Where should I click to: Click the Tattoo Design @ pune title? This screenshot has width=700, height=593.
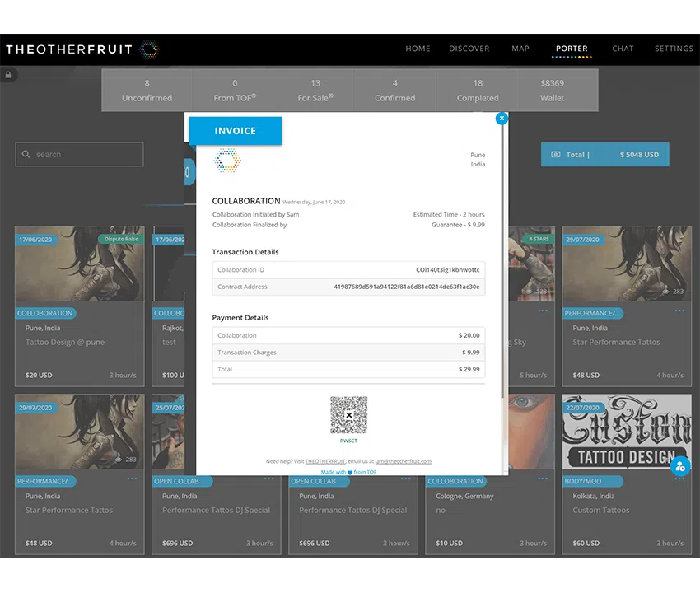coord(65,342)
